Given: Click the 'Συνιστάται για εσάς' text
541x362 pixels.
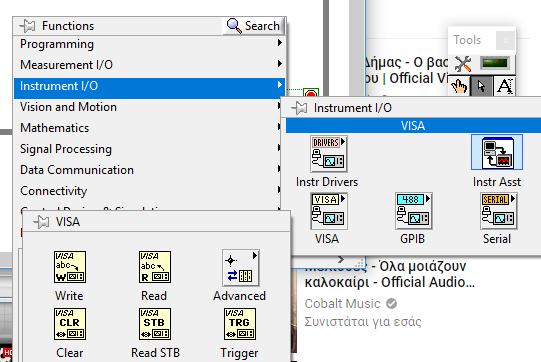Looking at the screenshot, I should coord(363,322).
